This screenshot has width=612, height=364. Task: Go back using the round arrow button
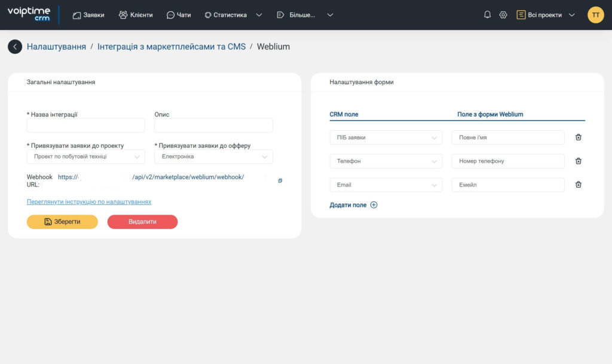[15, 47]
